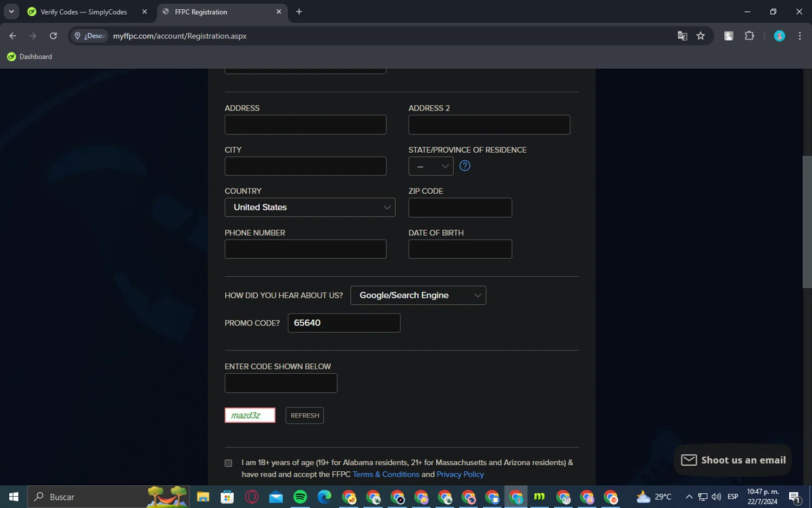The height and width of the screenshot is (508, 812).
Task: Click the Date of Birth input field
Action: click(460, 249)
